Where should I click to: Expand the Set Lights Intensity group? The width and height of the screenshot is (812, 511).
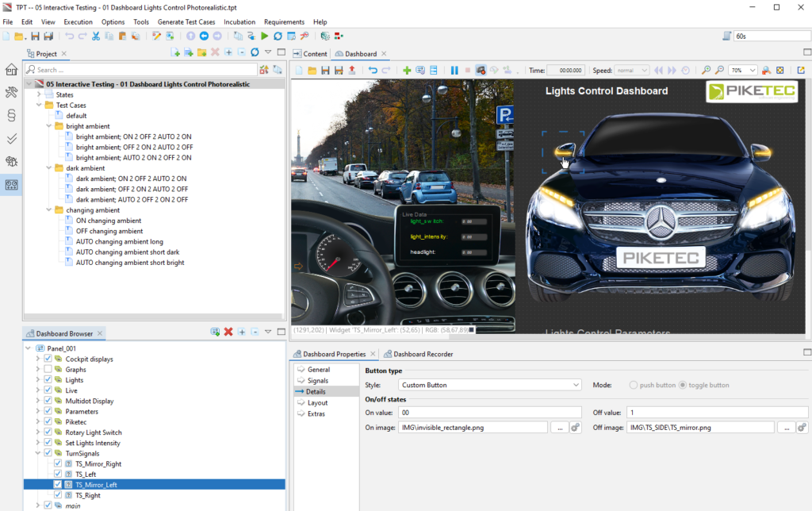38,443
